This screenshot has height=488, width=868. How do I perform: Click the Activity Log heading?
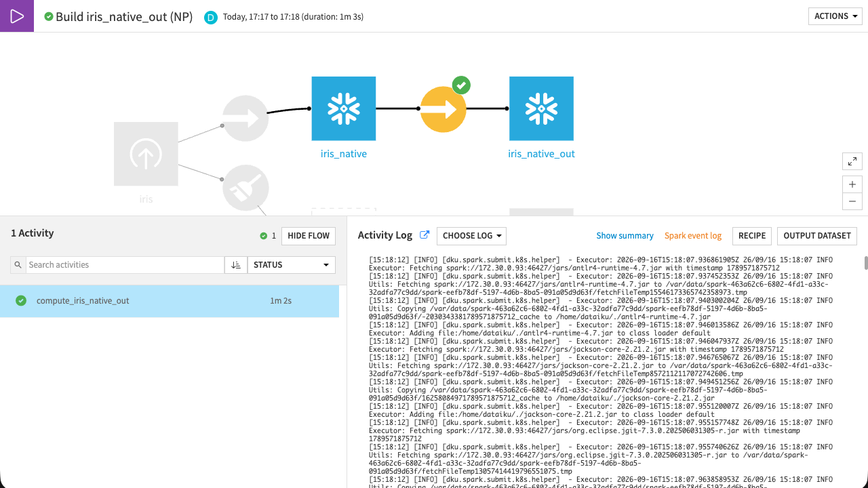tap(385, 235)
